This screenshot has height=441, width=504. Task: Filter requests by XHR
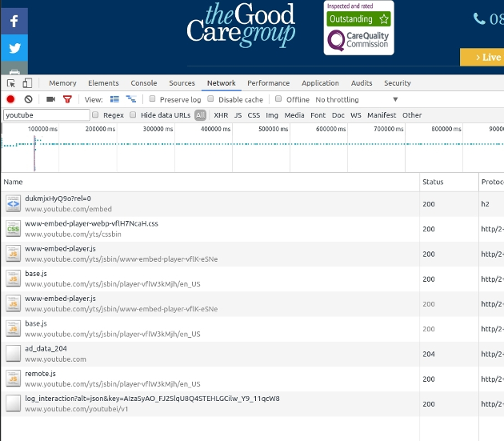pyautogui.click(x=221, y=115)
